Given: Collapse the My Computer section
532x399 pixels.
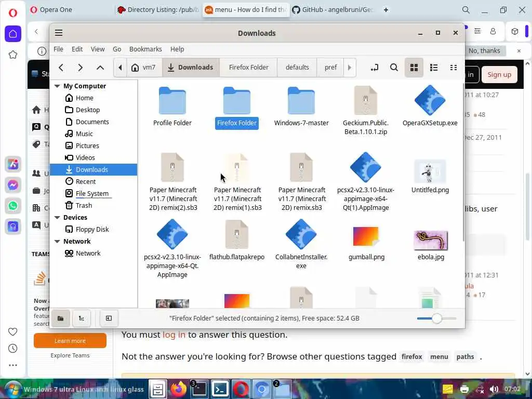Looking at the screenshot, I should 57,86.
